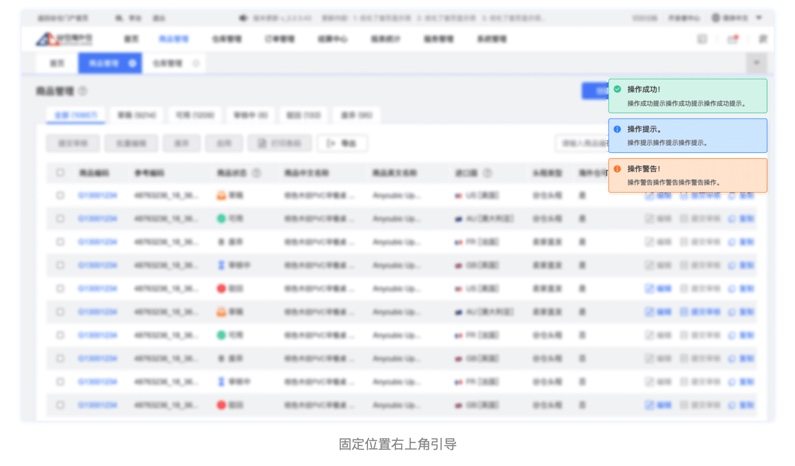
Task: Click the blue info icon in the 操作提示 notification
Action: [617, 129]
